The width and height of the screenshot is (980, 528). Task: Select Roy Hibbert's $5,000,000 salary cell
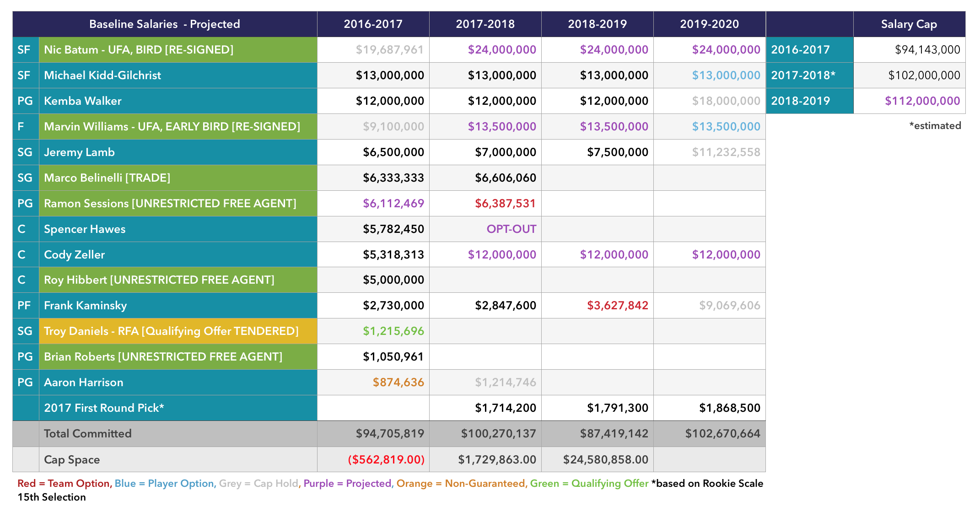coord(393,280)
